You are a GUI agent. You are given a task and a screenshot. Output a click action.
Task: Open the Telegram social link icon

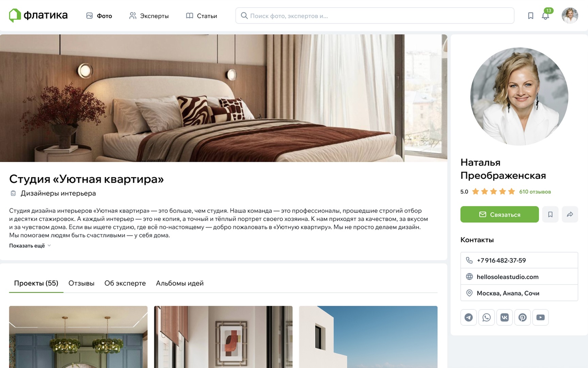pyautogui.click(x=468, y=317)
